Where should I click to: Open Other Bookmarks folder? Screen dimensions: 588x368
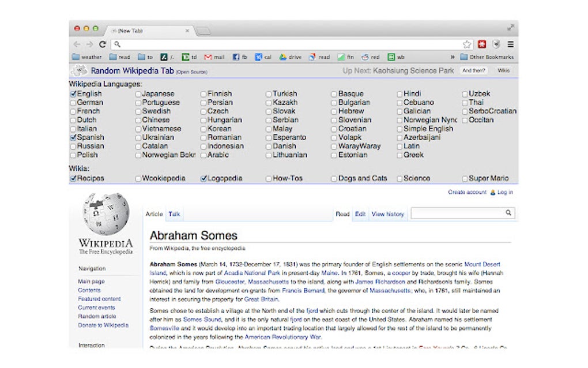(x=487, y=57)
